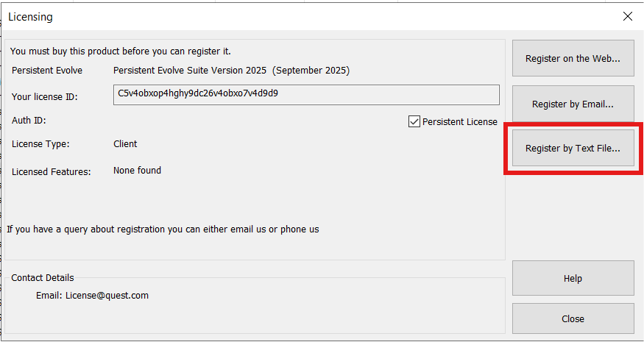The height and width of the screenshot is (342, 644).
Task: Click the 'License Type:' label
Action: point(40,144)
